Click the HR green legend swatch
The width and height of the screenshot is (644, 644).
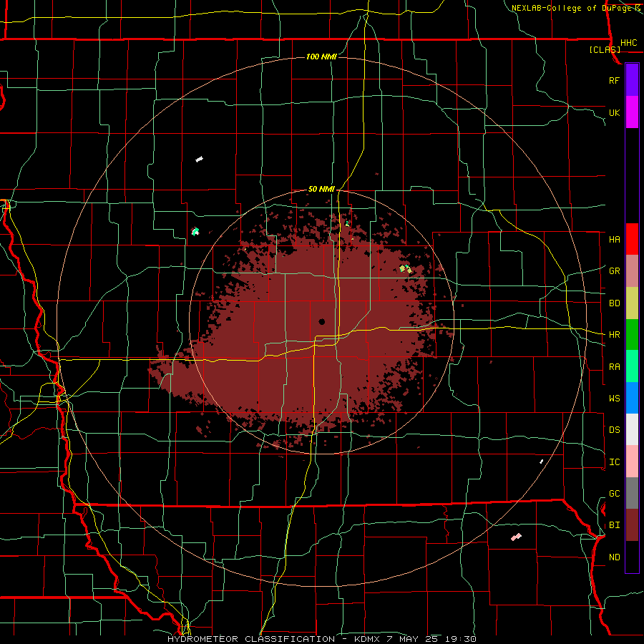pos(632,335)
